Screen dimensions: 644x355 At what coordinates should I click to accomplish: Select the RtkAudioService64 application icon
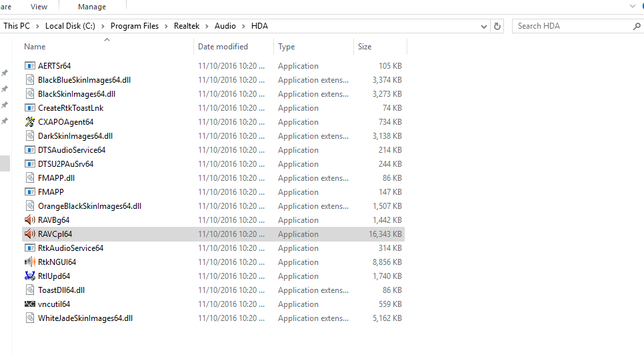click(x=29, y=248)
